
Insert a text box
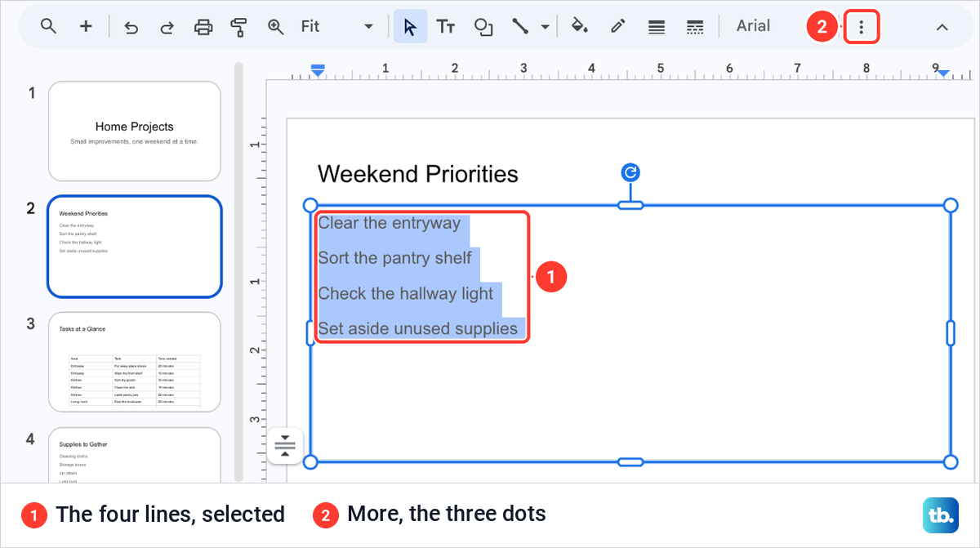click(x=446, y=27)
